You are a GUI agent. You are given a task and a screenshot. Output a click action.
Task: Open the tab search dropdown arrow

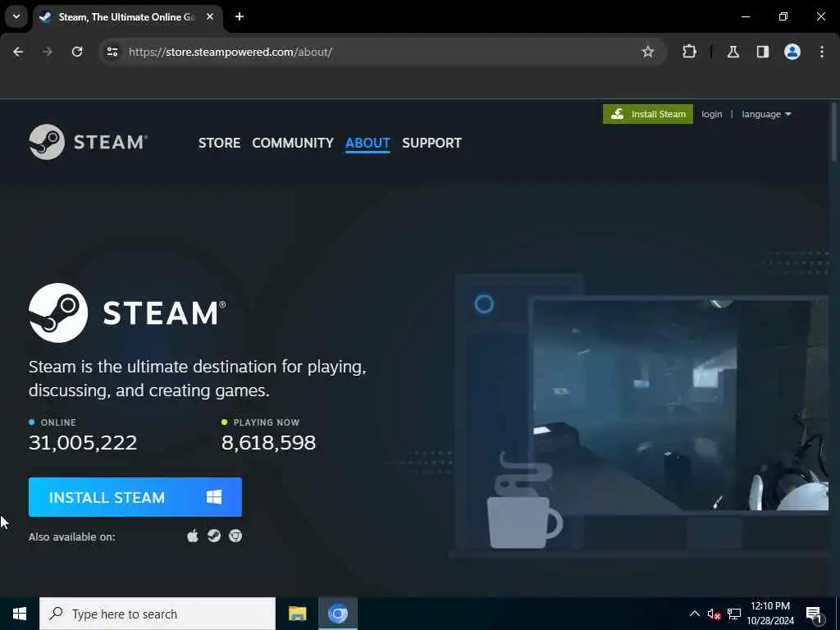coord(16,16)
